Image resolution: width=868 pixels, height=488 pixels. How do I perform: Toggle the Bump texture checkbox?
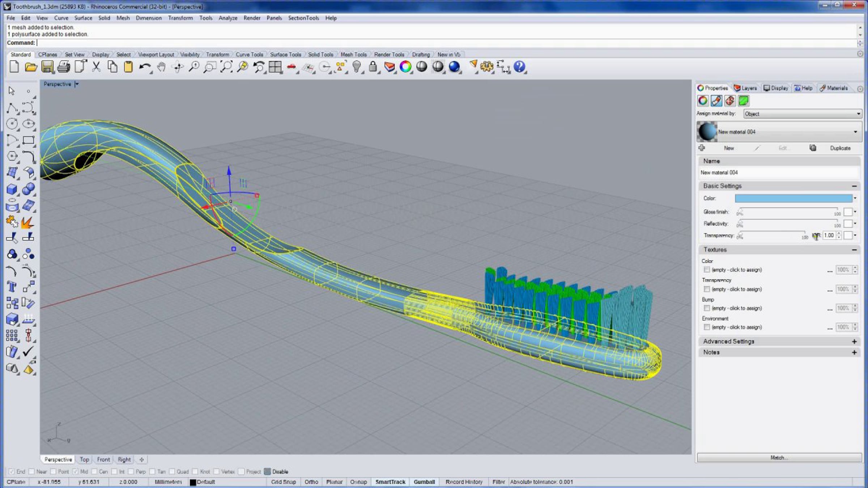707,308
